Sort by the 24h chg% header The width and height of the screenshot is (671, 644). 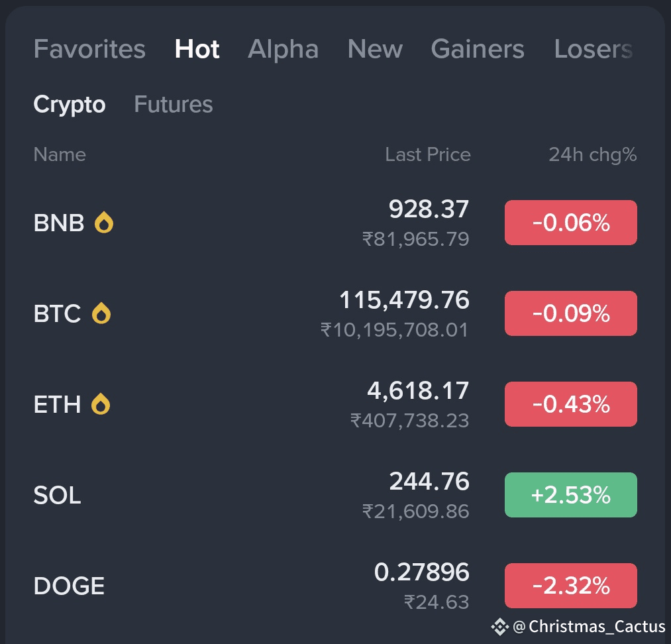click(x=593, y=154)
